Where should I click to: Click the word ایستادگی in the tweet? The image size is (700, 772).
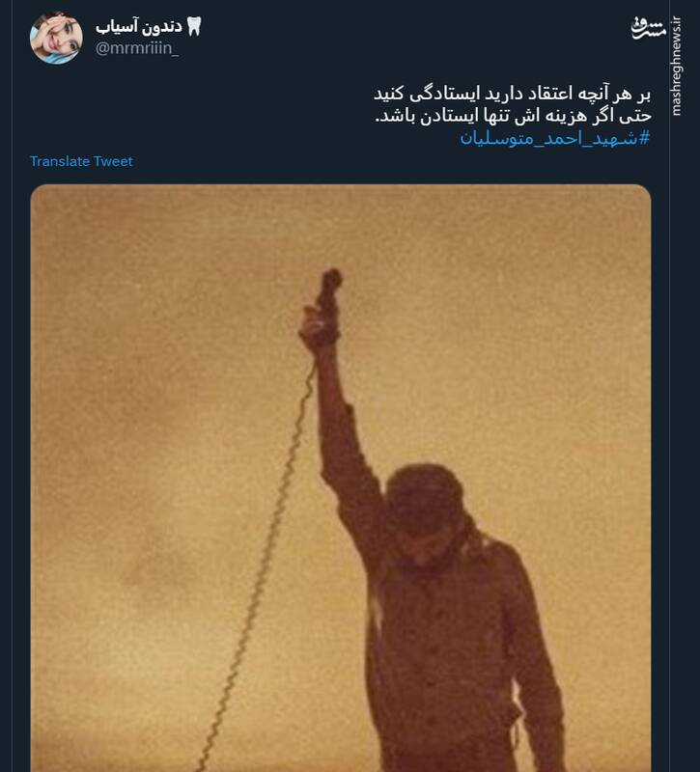[x=438, y=94]
